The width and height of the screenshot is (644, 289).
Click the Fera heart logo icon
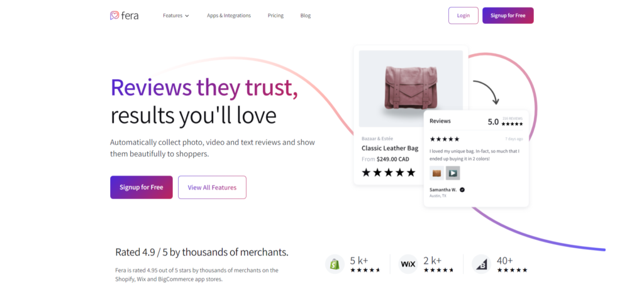(115, 15)
